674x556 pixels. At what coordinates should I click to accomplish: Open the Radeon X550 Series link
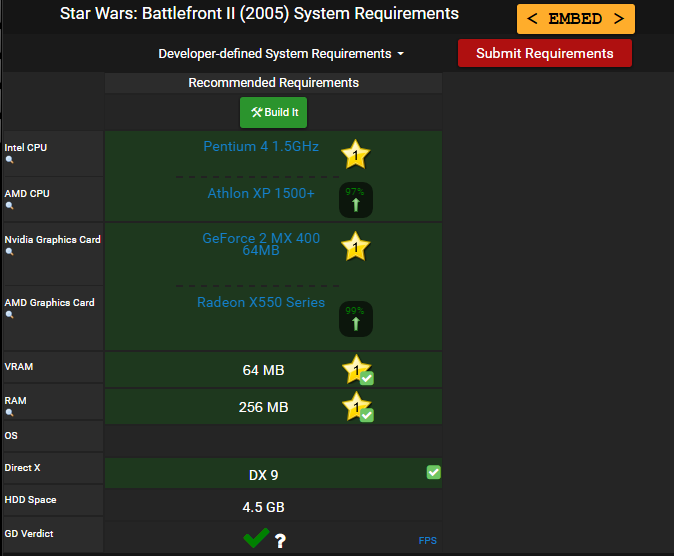(261, 302)
